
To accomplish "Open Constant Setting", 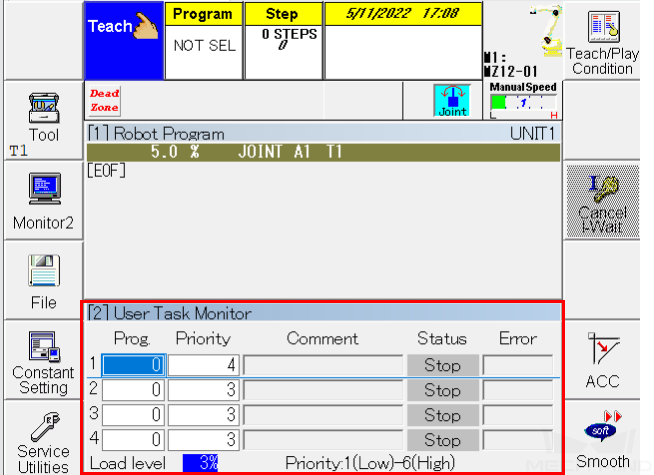I will coord(44,361).
